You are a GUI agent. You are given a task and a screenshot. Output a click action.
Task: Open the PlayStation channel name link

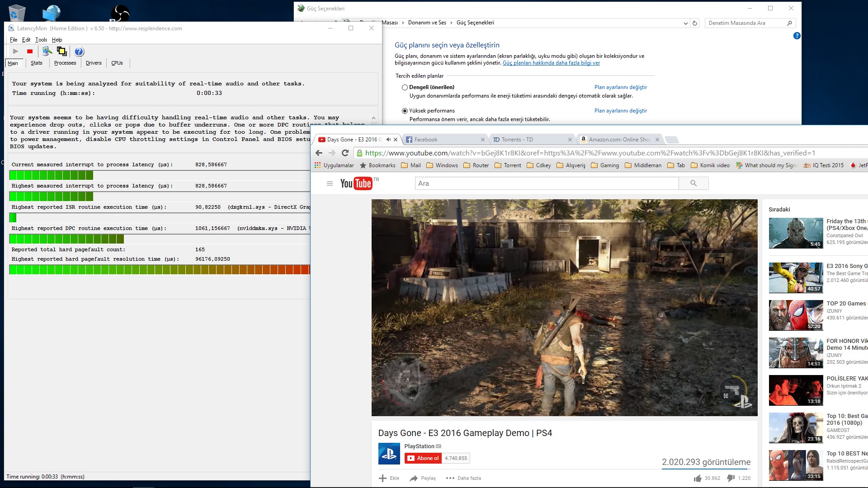coord(419,446)
